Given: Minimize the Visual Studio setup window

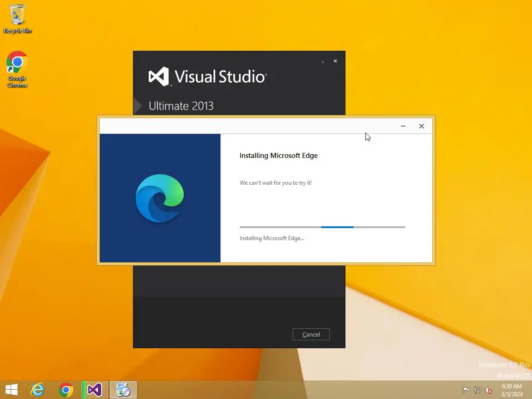Looking at the screenshot, I should click(x=323, y=61).
